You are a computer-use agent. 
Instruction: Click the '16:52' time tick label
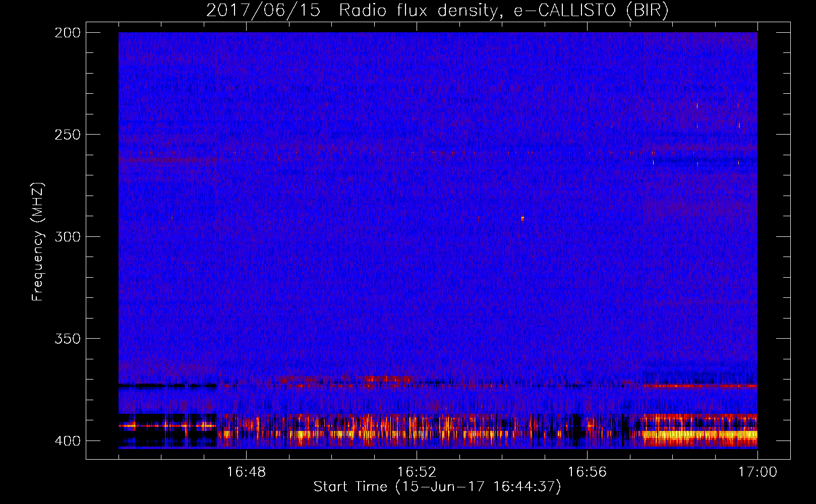click(x=417, y=472)
